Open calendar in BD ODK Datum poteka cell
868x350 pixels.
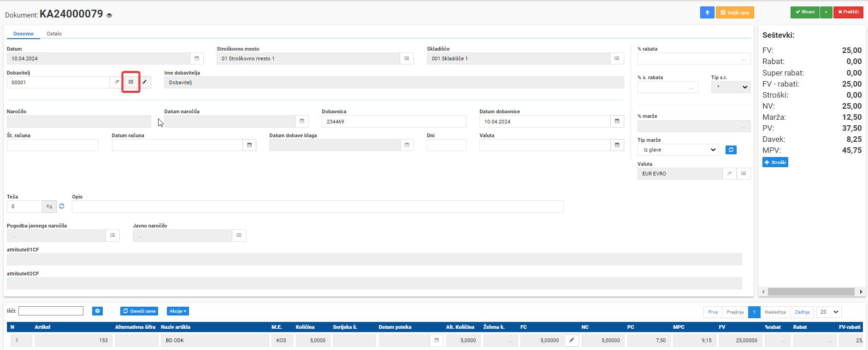point(437,340)
